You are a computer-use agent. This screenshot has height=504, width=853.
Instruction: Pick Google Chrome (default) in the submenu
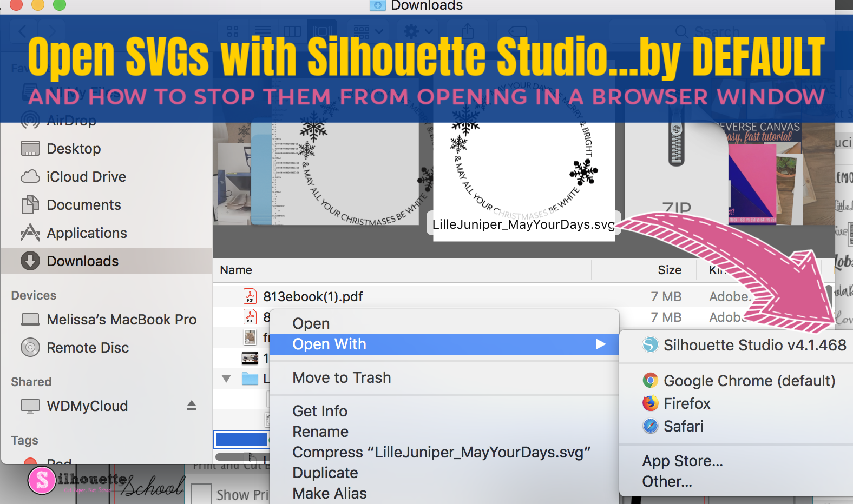[738, 381]
